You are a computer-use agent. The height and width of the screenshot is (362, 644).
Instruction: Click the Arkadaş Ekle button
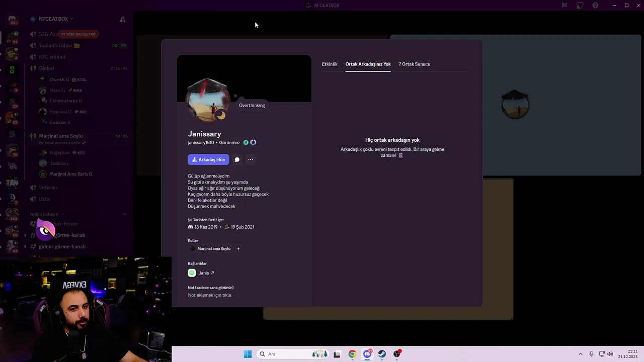[x=208, y=159]
